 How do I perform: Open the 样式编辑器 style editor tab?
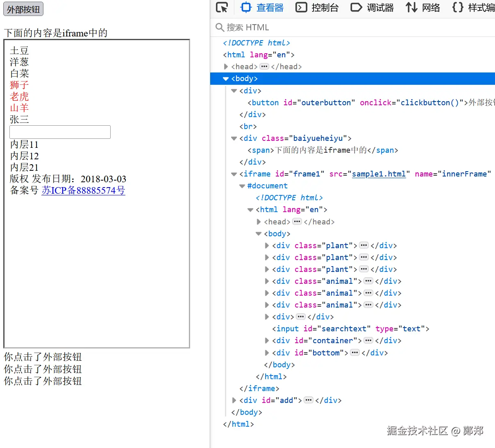(x=473, y=8)
